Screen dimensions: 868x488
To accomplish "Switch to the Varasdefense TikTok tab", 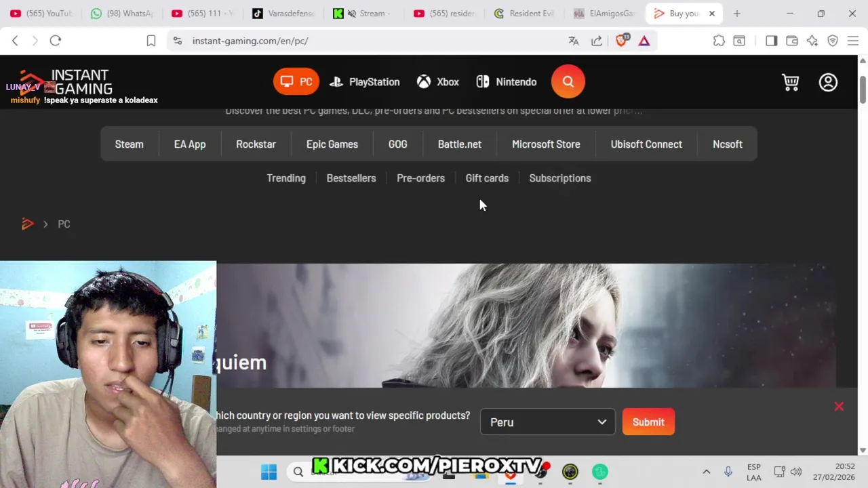I will coord(283,14).
